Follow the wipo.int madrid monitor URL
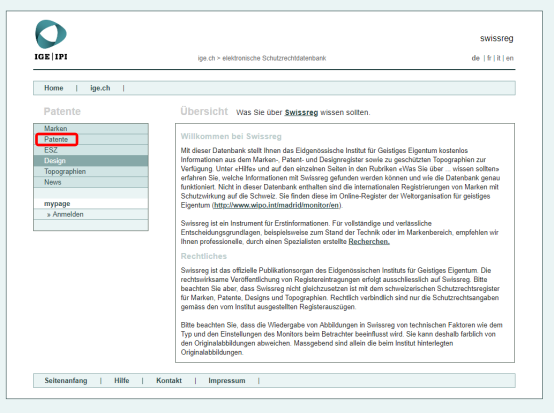Image resolution: width=554 pixels, height=414 pixels. tap(277, 205)
